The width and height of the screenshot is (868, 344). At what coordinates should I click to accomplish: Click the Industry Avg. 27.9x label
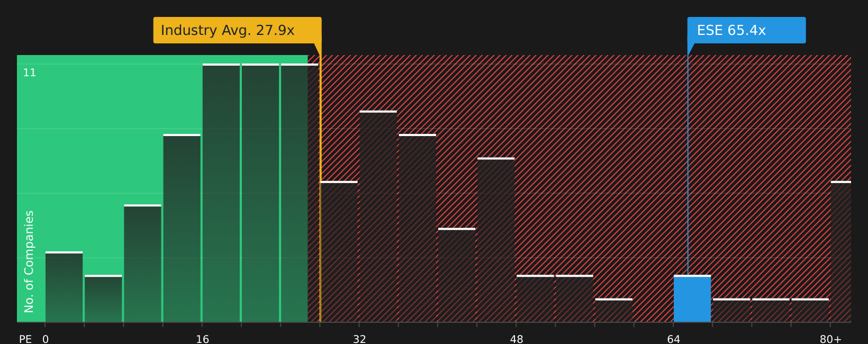pyautogui.click(x=237, y=30)
